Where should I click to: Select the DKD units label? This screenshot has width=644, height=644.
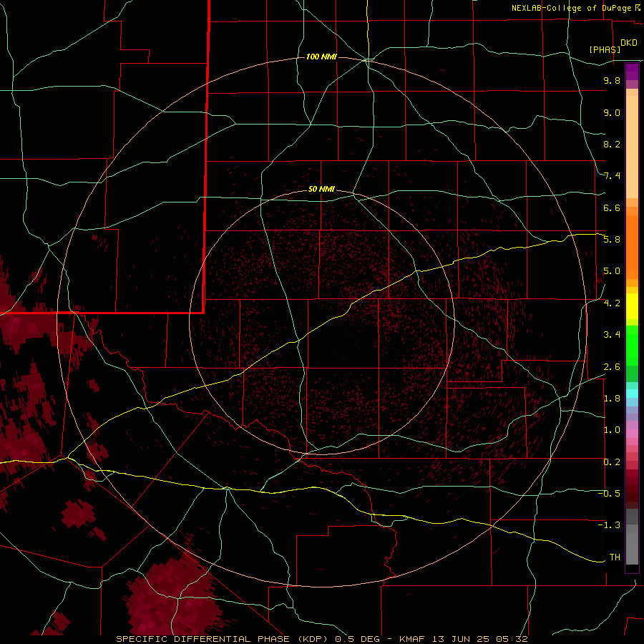[x=629, y=43]
